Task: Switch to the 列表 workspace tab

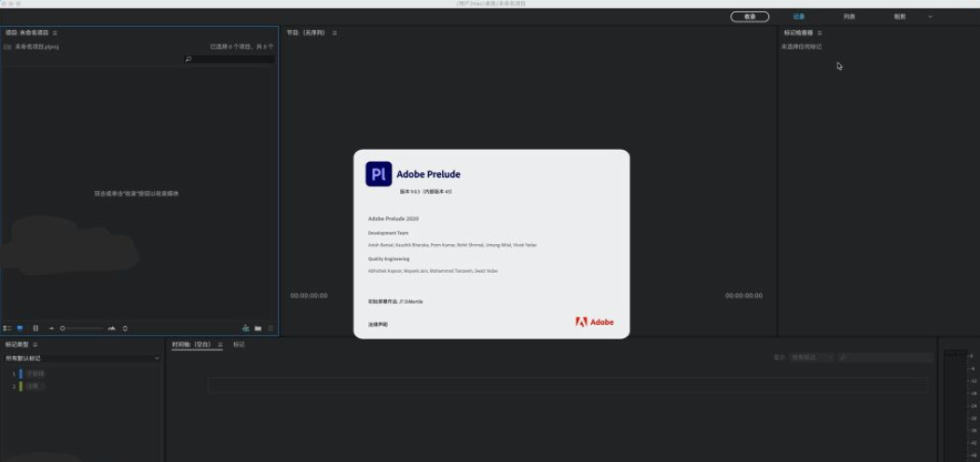Action: (x=849, y=17)
